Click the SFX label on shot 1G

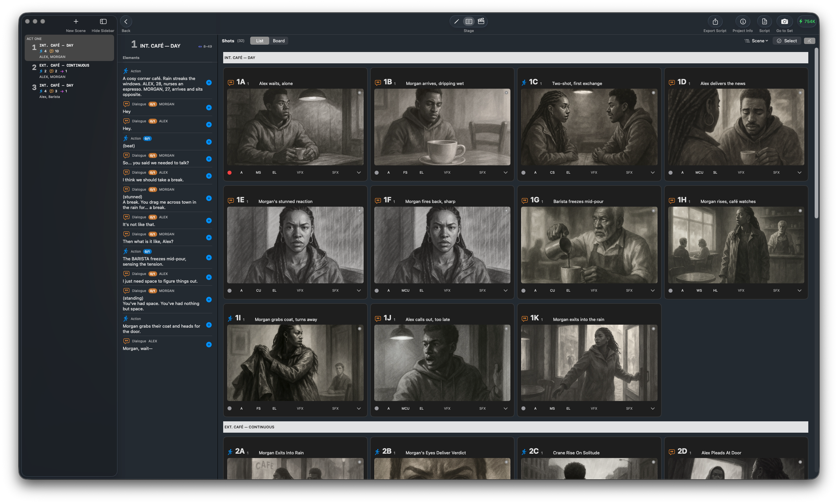(x=629, y=290)
